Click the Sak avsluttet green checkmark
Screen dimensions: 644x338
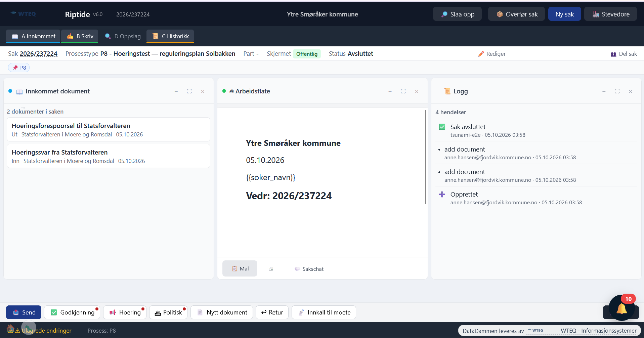pos(442,127)
